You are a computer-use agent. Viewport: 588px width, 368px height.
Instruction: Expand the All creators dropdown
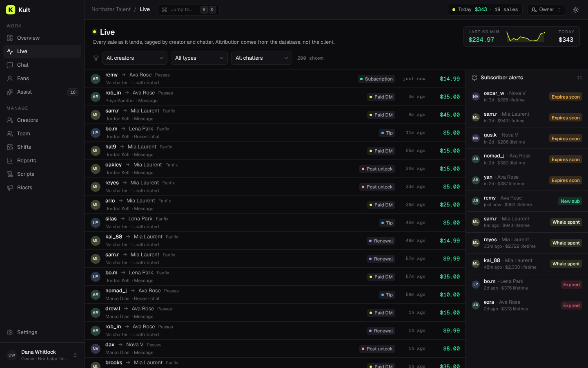[x=135, y=58]
